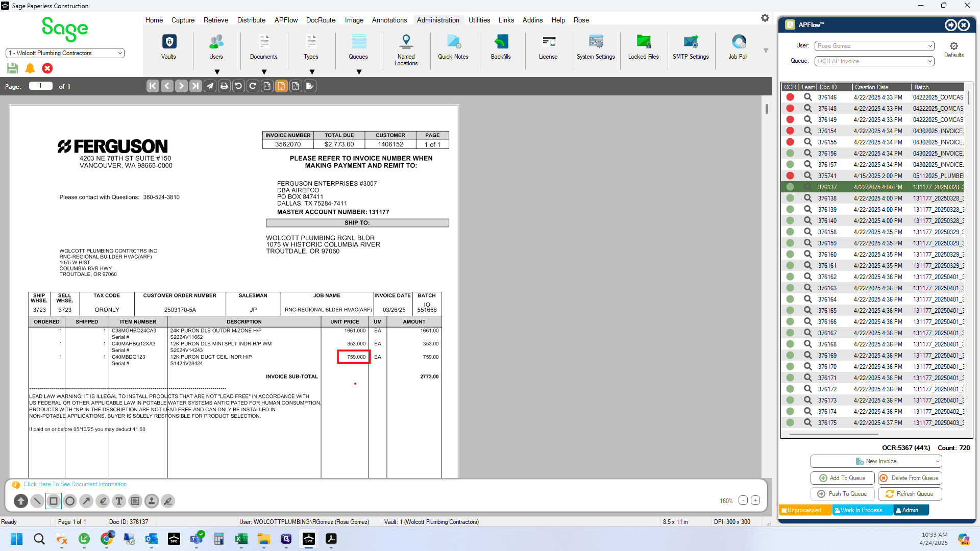Click the green save disk icon
This screenshot has height=551, width=980.
(13, 68)
